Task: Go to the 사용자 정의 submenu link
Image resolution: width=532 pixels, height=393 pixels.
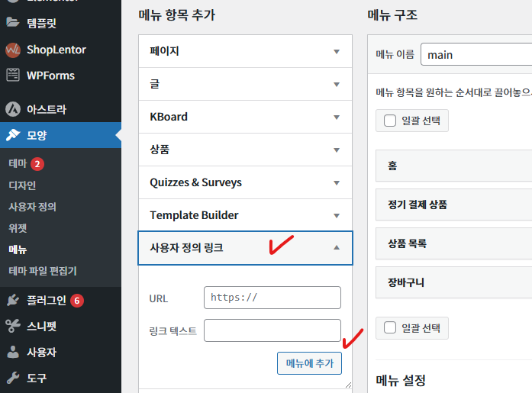Action: pos(33,207)
